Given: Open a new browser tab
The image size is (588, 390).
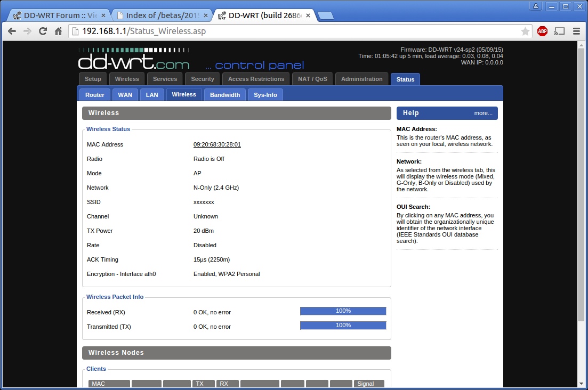Looking at the screenshot, I should coord(326,15).
